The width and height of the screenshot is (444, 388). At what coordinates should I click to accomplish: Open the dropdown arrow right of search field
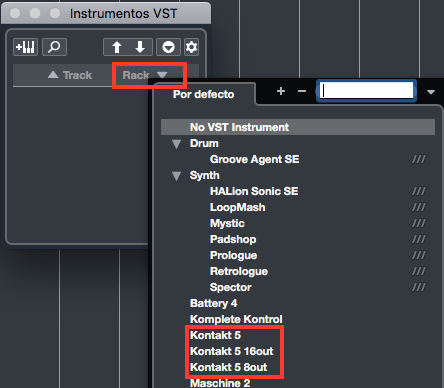pos(431,92)
